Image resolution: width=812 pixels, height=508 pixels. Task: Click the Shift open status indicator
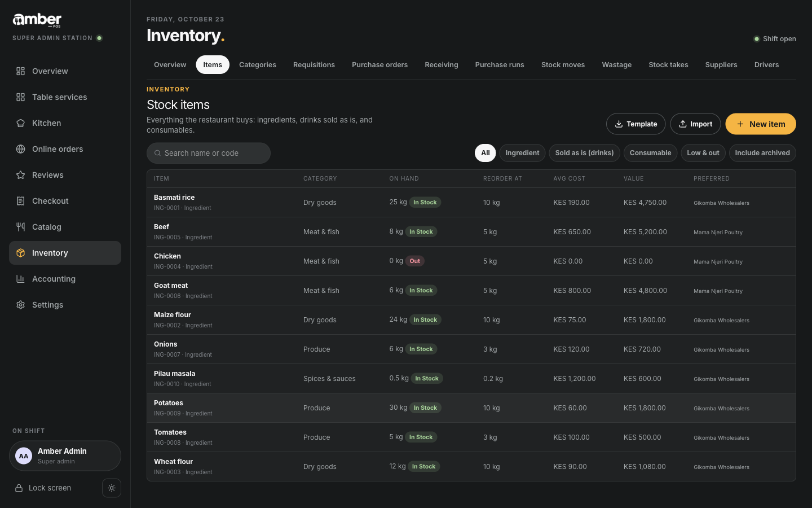[775, 39]
